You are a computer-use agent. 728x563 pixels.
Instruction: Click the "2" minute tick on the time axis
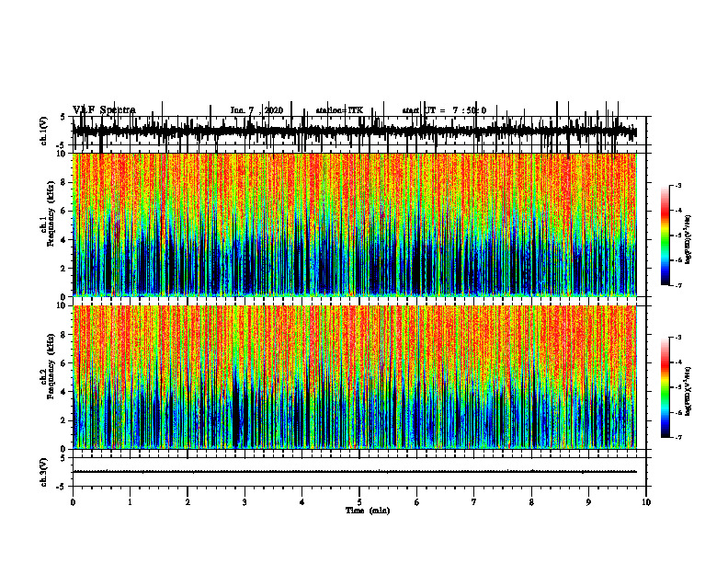coord(188,502)
